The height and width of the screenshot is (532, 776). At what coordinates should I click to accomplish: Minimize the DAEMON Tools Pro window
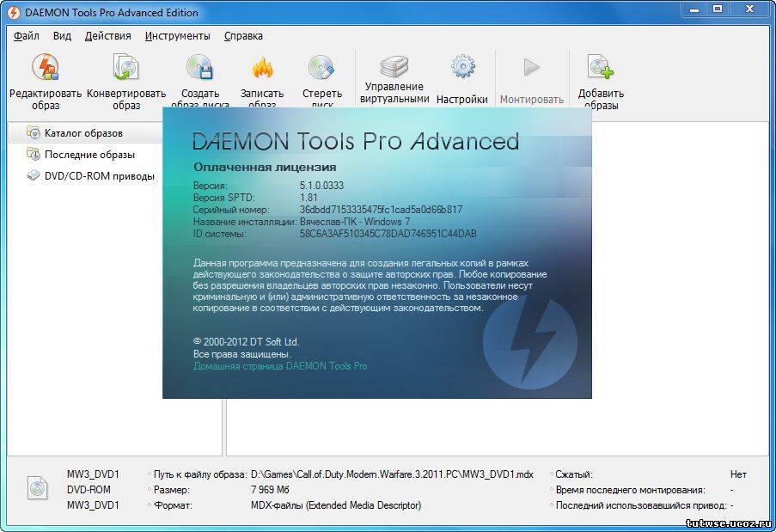(694, 9)
